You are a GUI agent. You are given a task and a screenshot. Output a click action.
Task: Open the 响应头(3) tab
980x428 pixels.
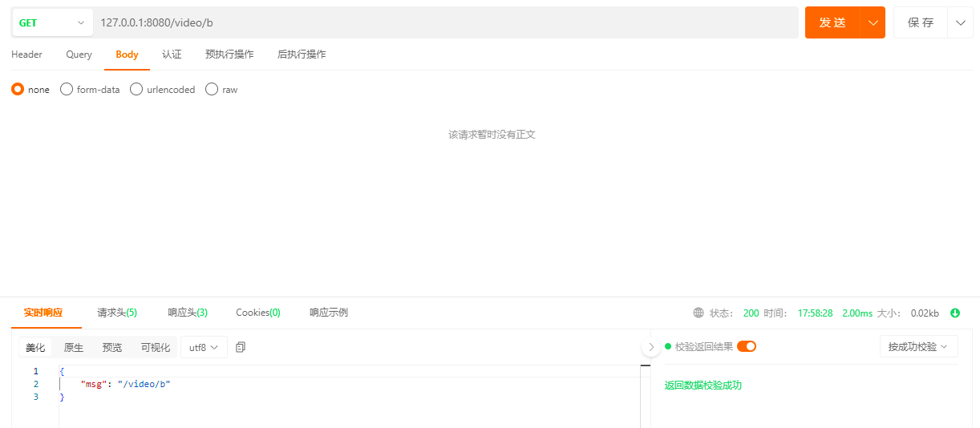point(188,313)
